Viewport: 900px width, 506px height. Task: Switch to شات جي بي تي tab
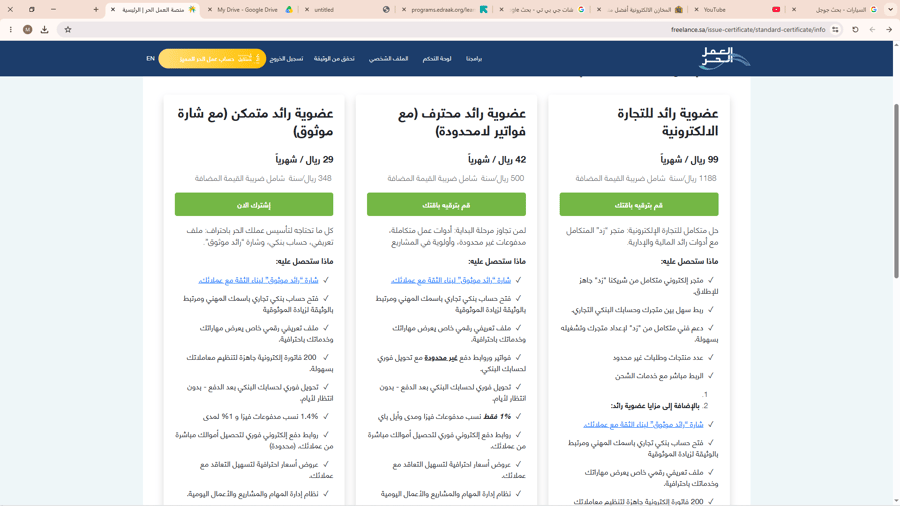pos(543,9)
